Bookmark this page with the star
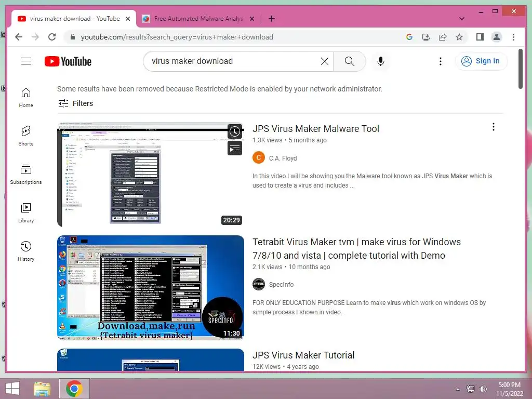532x399 pixels. point(459,37)
